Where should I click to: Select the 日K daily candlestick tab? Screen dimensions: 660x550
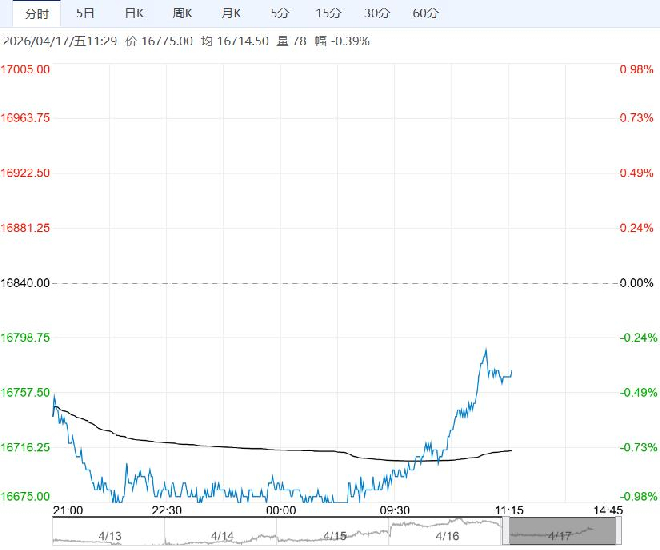(133, 13)
